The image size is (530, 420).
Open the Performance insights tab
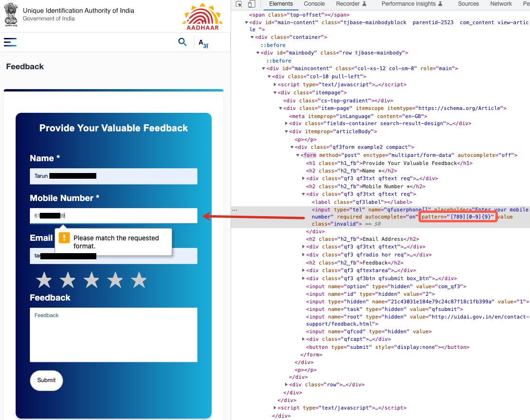412,4
